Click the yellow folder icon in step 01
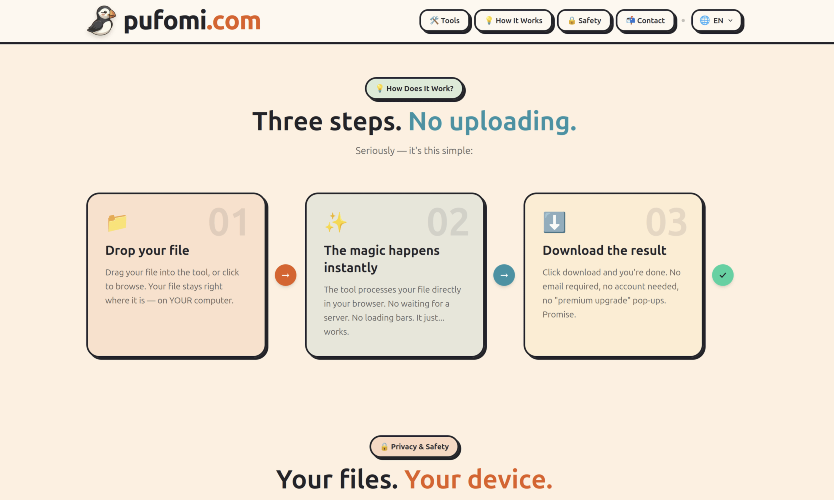Image resolution: width=834 pixels, height=500 pixels. coord(117,222)
